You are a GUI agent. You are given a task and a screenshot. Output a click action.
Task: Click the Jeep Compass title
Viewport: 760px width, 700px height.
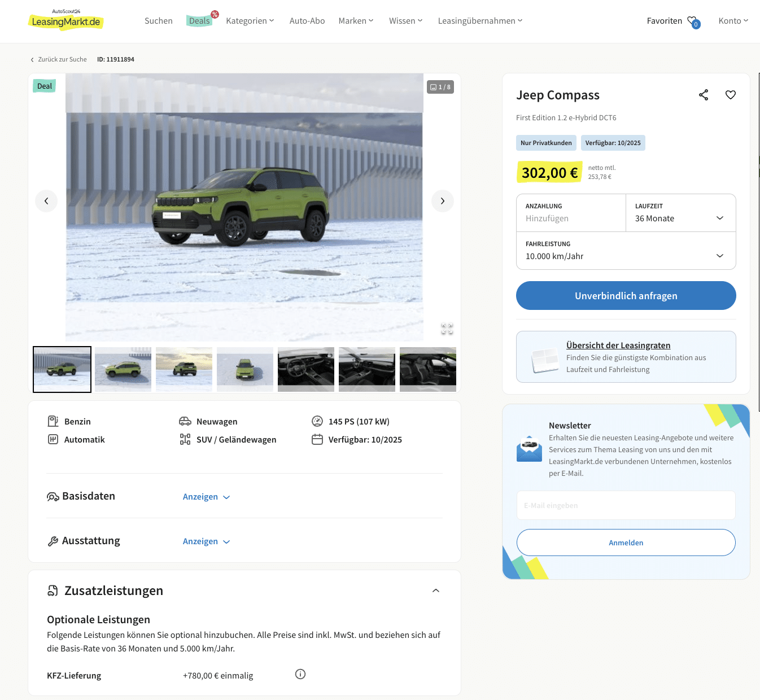pyautogui.click(x=558, y=95)
